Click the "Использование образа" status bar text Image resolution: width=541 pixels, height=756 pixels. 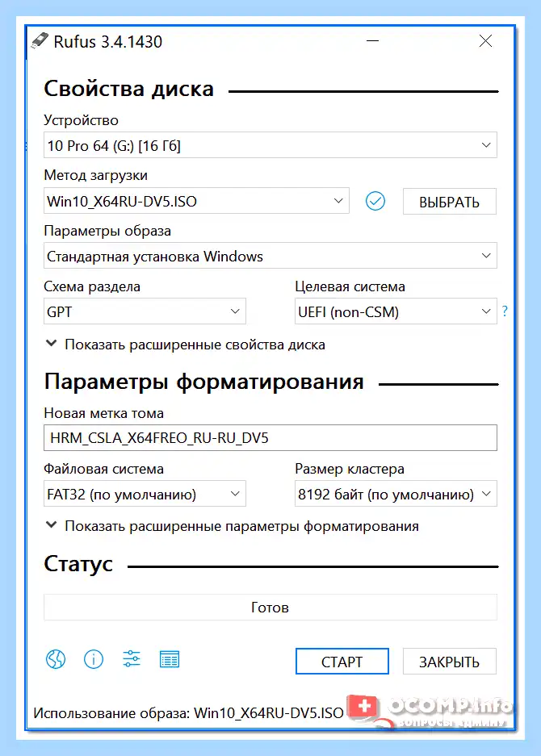pos(188,713)
